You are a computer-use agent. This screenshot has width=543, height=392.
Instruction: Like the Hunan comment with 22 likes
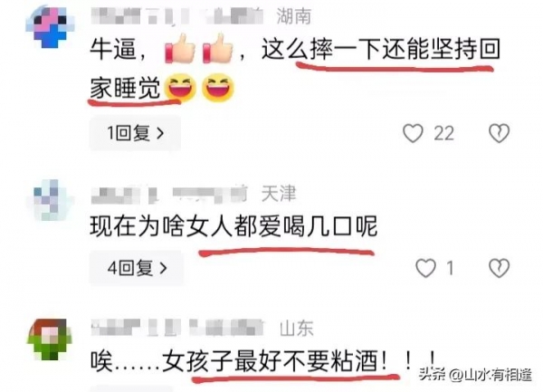pos(413,133)
